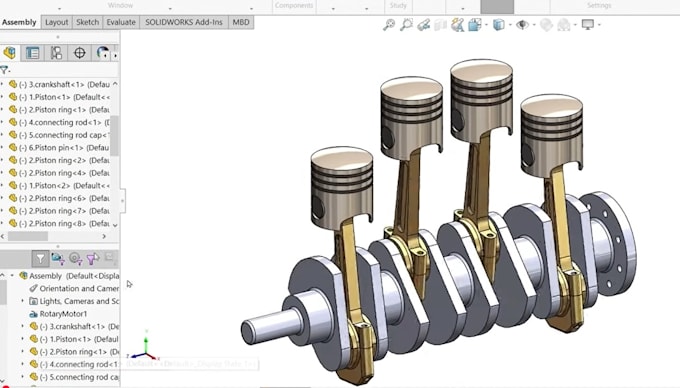Viewport: 680px width, 388px height.
Task: Switch to the Sketch tab
Action: tap(87, 22)
